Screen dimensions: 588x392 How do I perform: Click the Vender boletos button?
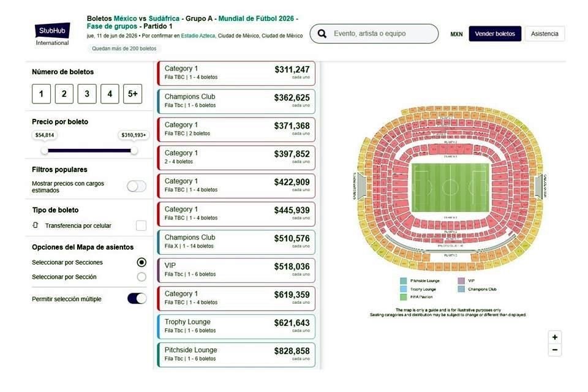coord(495,34)
